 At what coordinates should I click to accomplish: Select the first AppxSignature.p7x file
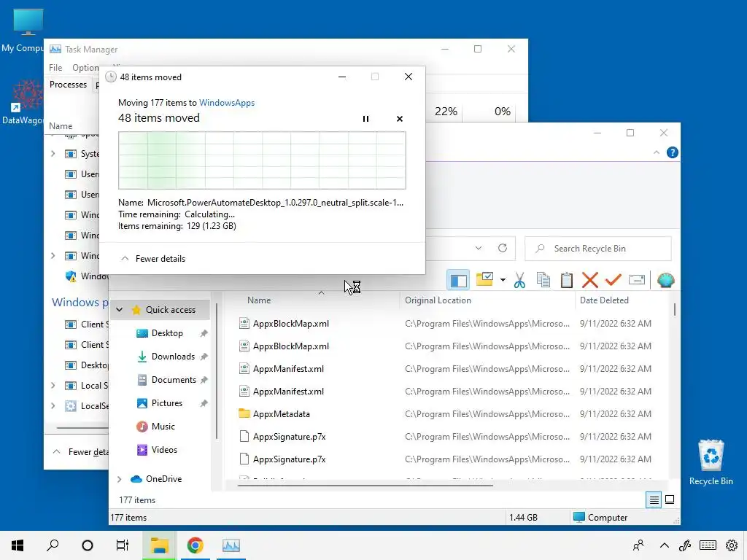[289, 437]
